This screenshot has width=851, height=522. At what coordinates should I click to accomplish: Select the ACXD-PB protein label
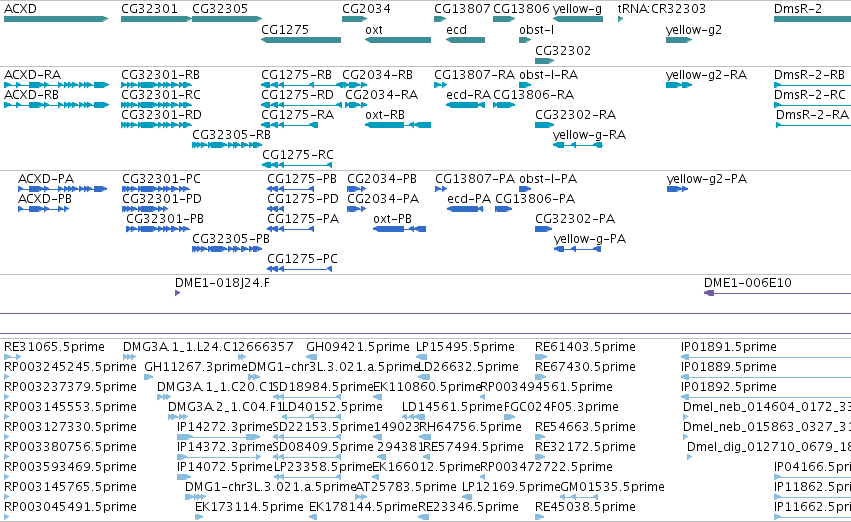tap(45, 199)
